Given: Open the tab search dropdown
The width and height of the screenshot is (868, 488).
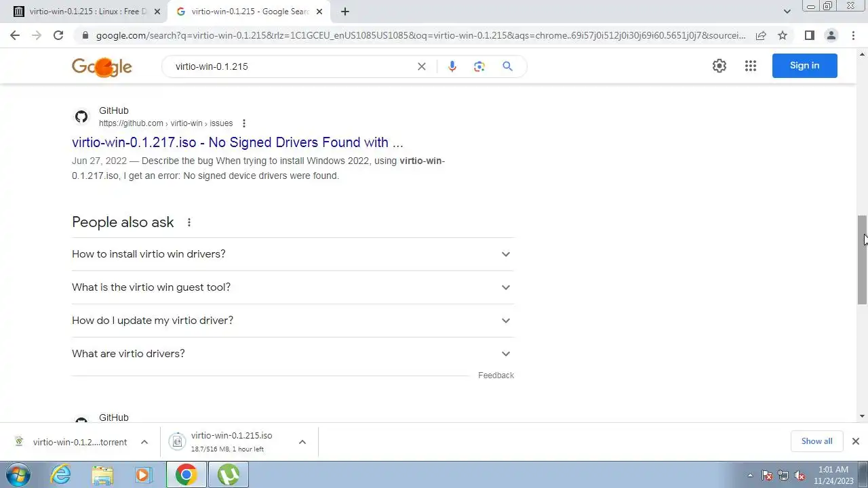Looking at the screenshot, I should point(787,12).
